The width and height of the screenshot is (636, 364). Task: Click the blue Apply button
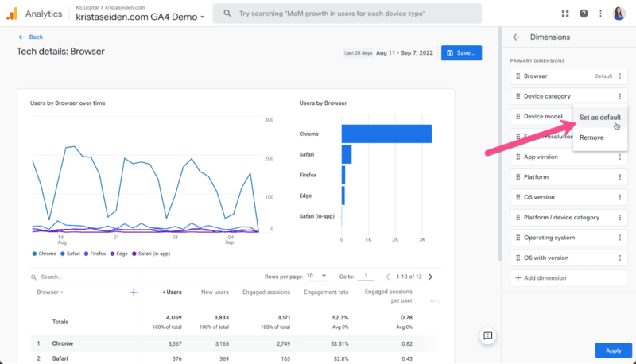tap(613, 350)
